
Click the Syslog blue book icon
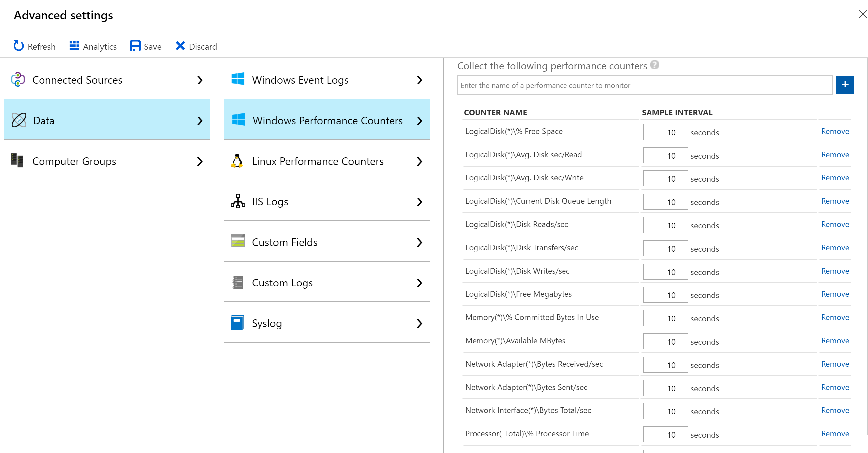tap(237, 323)
